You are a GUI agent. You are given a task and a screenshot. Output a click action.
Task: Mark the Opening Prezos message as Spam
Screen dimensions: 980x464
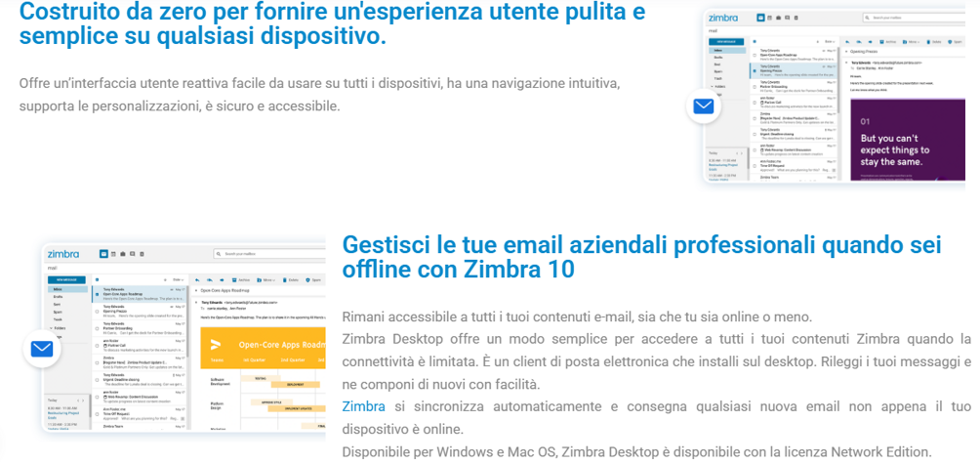[x=955, y=42]
